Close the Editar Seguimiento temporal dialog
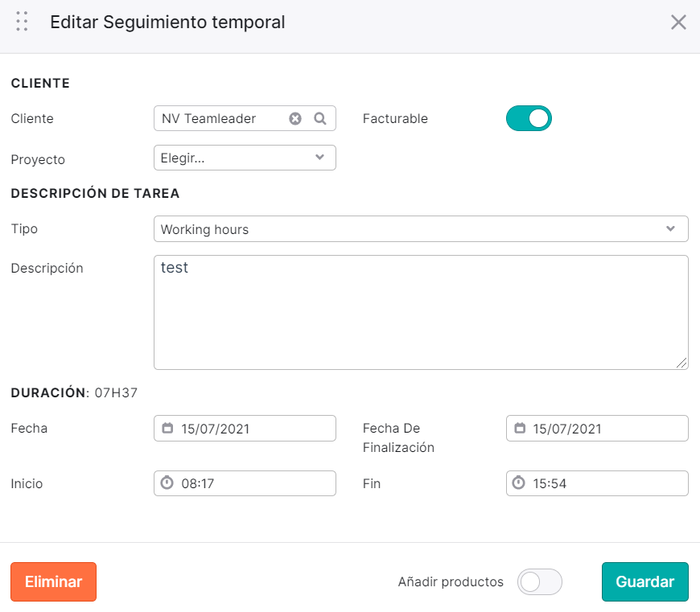The width and height of the screenshot is (700, 612). [x=678, y=22]
